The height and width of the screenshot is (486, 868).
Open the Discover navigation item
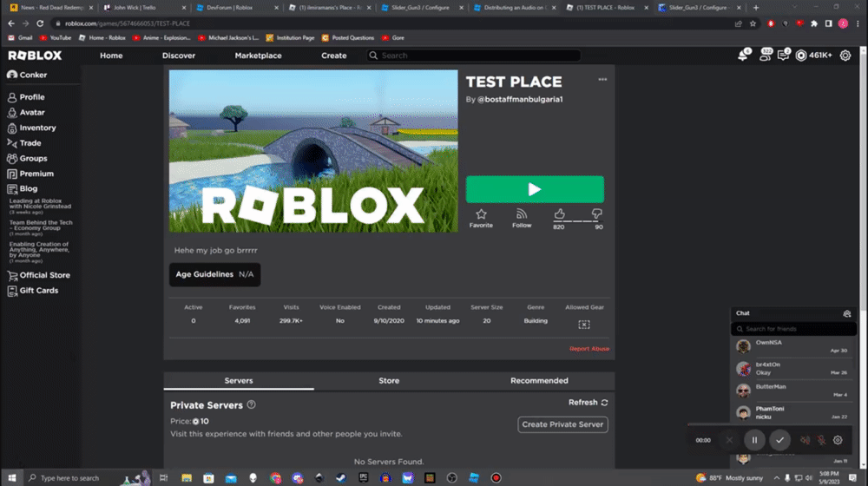pyautogui.click(x=179, y=56)
